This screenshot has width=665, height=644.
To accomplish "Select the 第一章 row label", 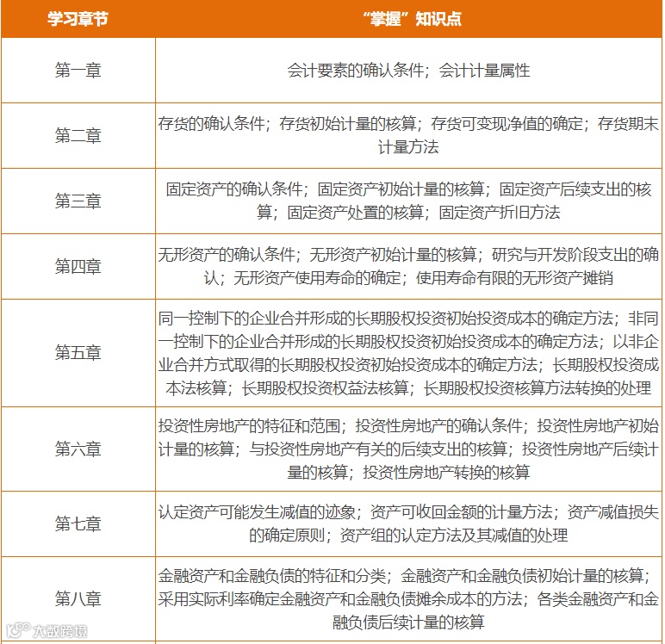I will (x=78, y=71).
